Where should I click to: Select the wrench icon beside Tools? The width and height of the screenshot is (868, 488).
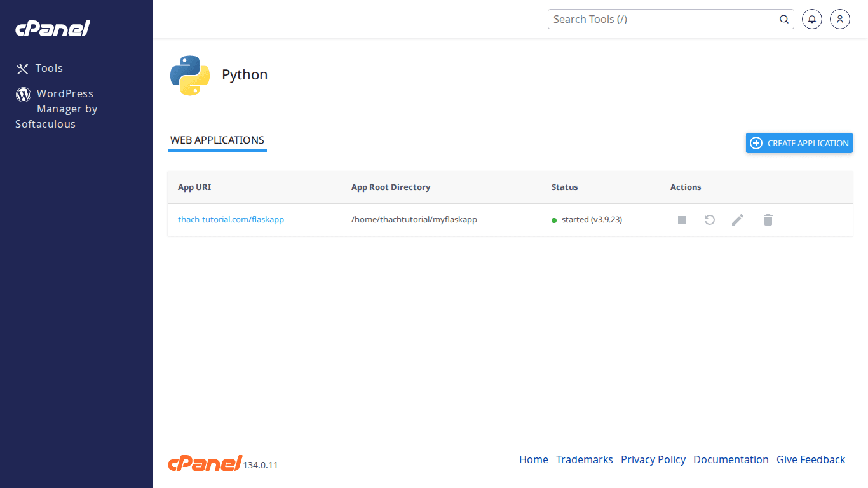click(x=22, y=68)
